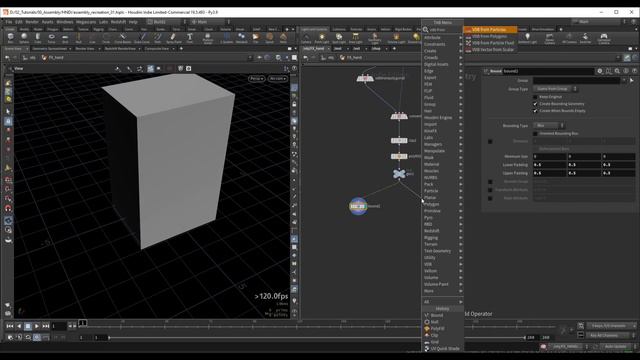Toggle Create Bounding Geometry checkbox
Viewport: 640px width, 360px height.
point(535,104)
